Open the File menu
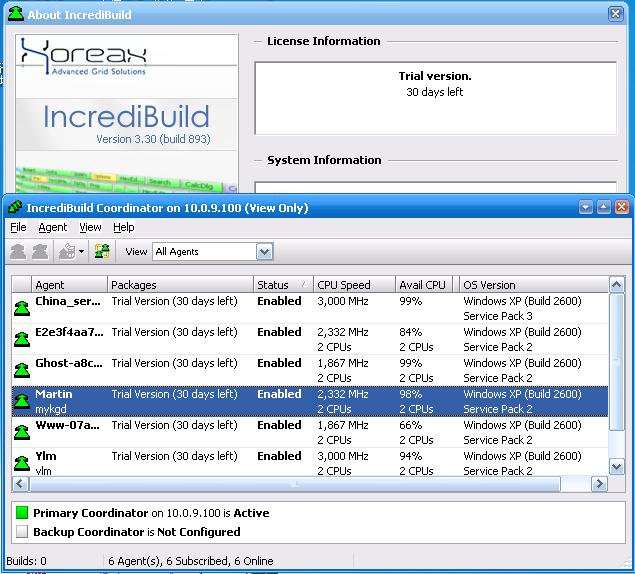Image resolution: width=635 pixels, height=574 pixels. pyautogui.click(x=18, y=228)
